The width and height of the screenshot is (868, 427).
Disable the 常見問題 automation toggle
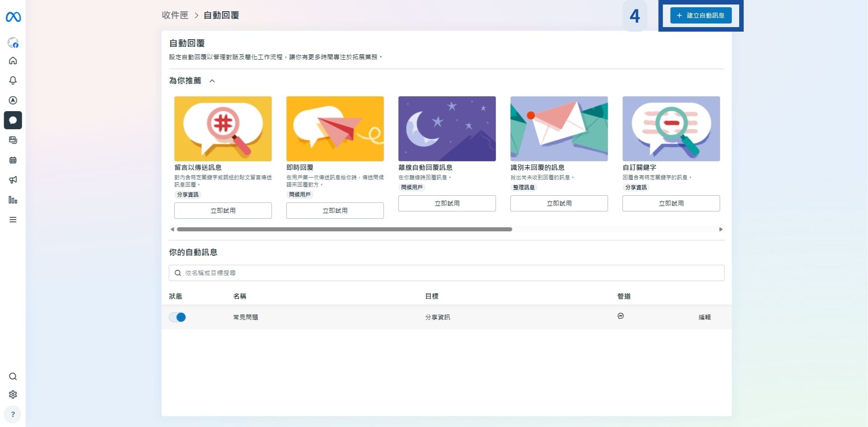(x=177, y=317)
